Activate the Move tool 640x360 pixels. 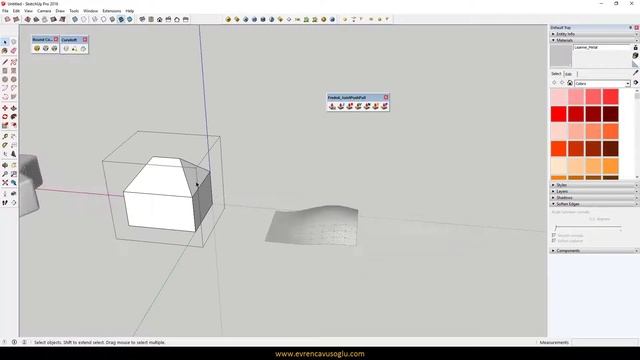point(5,108)
